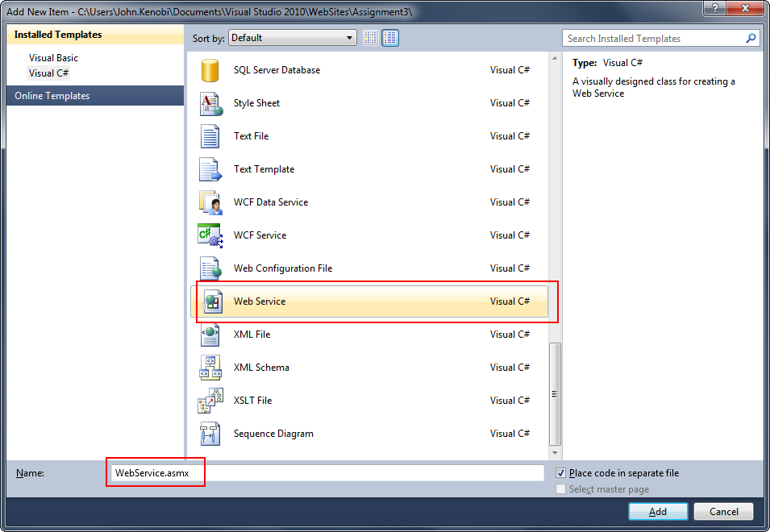Select the Text Template label

(x=264, y=169)
